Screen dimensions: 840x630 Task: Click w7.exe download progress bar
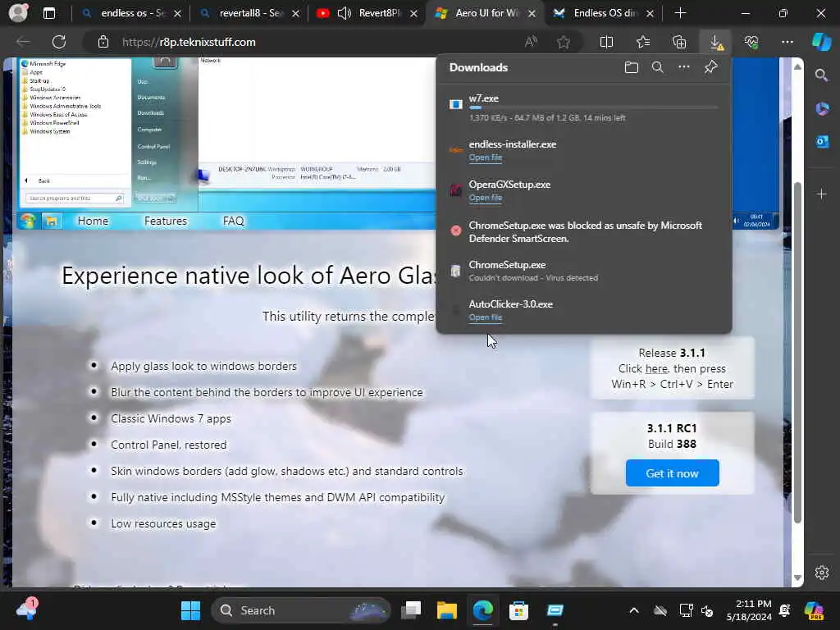tap(593, 108)
